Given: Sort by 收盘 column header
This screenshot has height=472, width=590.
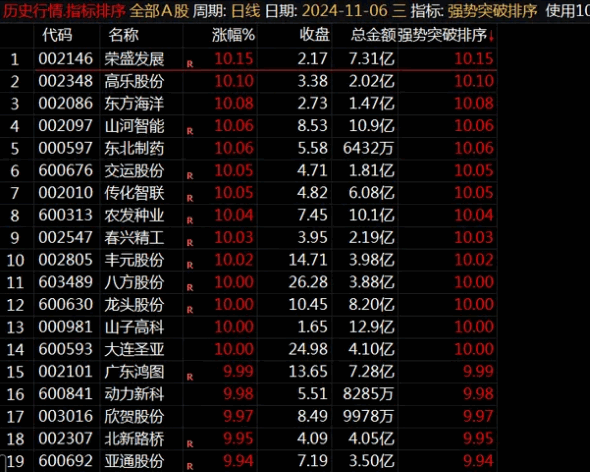Looking at the screenshot, I should point(315,35).
